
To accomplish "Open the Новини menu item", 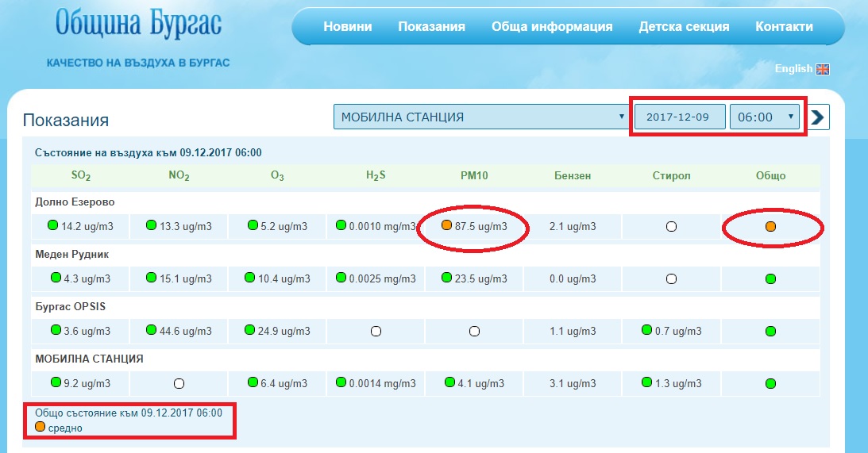I will pos(348,26).
